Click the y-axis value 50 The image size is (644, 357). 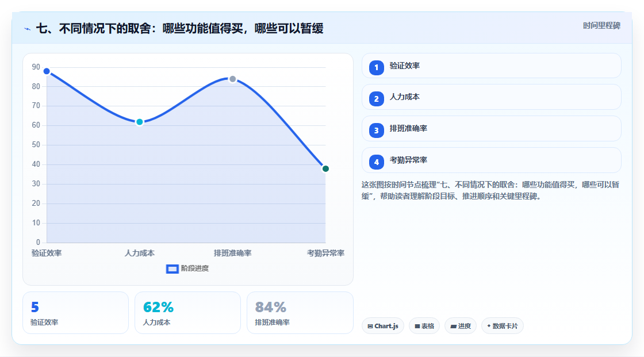(36, 145)
